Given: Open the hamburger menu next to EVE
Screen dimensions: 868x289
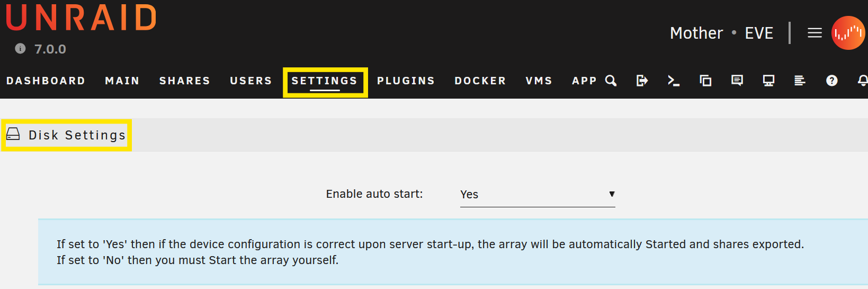Looking at the screenshot, I should pos(815,33).
